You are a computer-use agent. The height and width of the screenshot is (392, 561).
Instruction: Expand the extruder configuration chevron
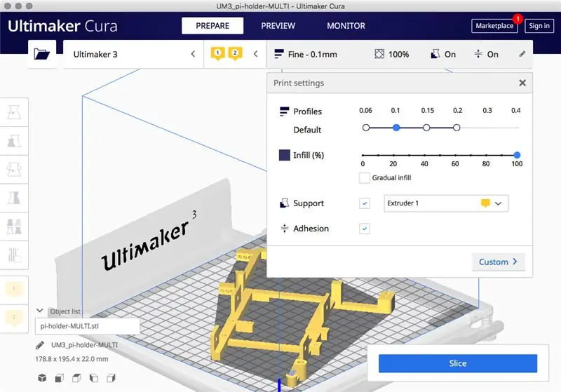[x=255, y=54]
